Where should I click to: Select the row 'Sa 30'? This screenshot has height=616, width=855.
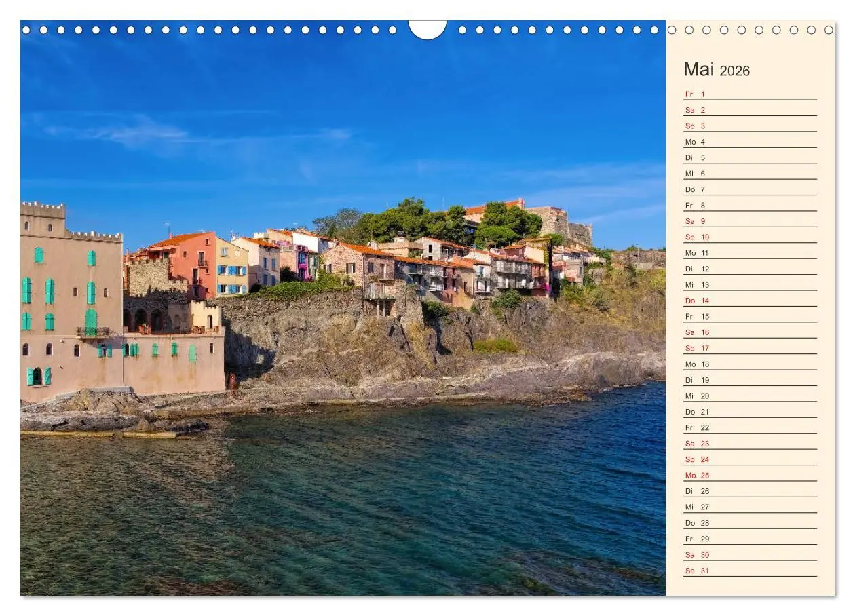tap(750, 554)
